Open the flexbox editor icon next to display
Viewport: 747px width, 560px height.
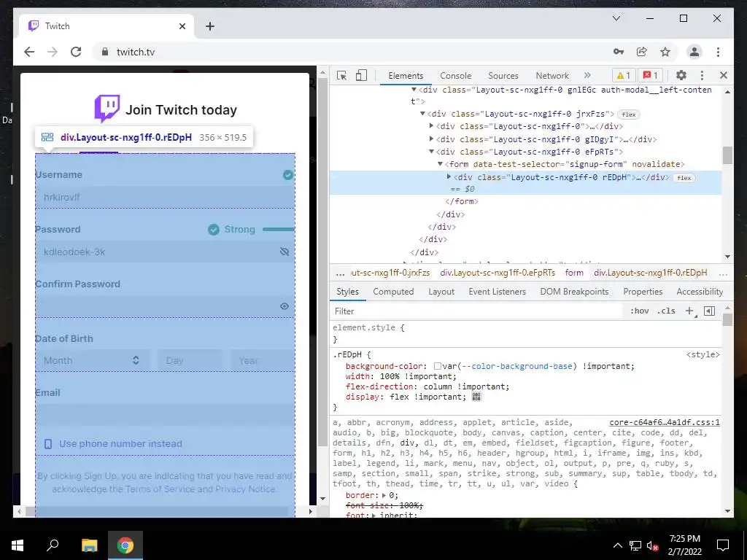tap(476, 397)
